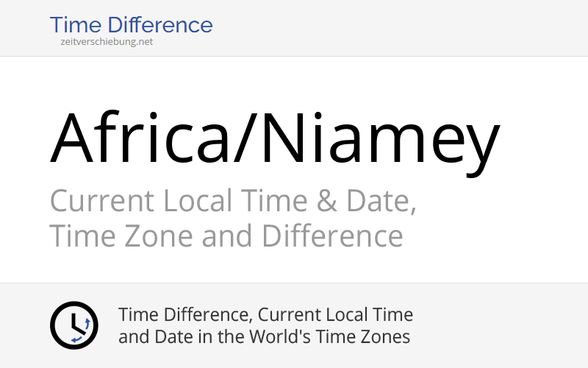This screenshot has width=588, height=368.
Task: Click the Time Difference logo title
Action: [131, 25]
